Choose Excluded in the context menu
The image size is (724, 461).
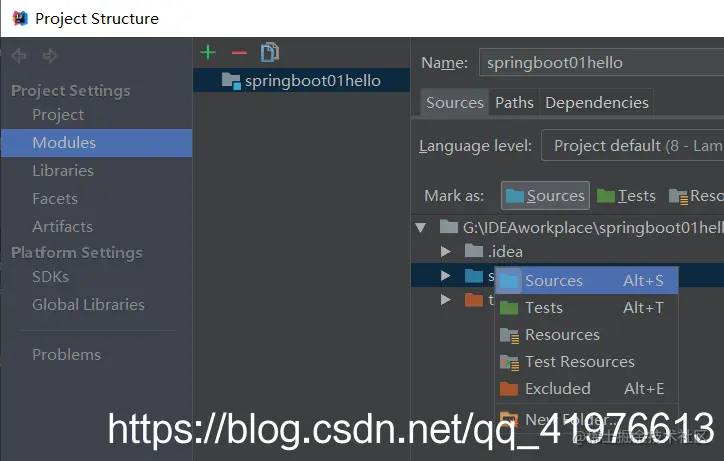point(586,388)
